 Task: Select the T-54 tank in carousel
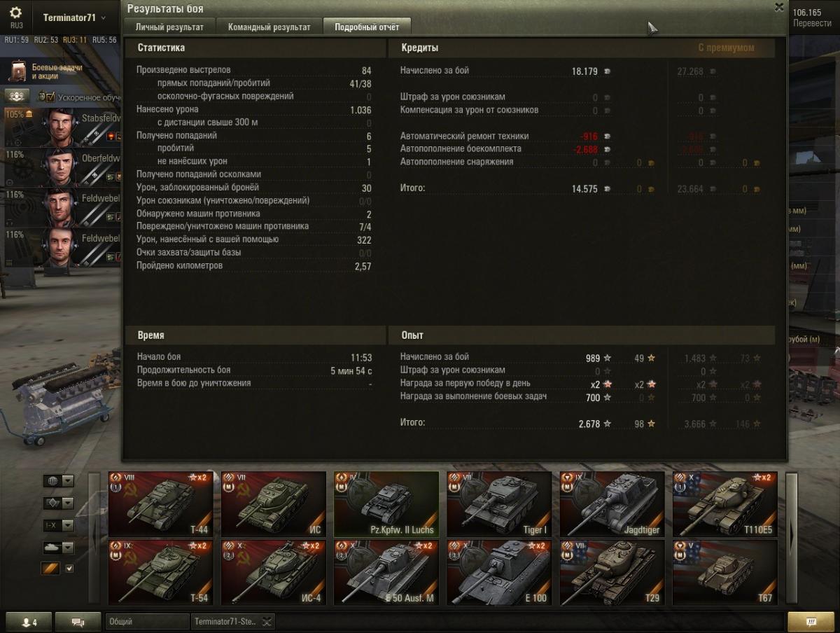161,572
